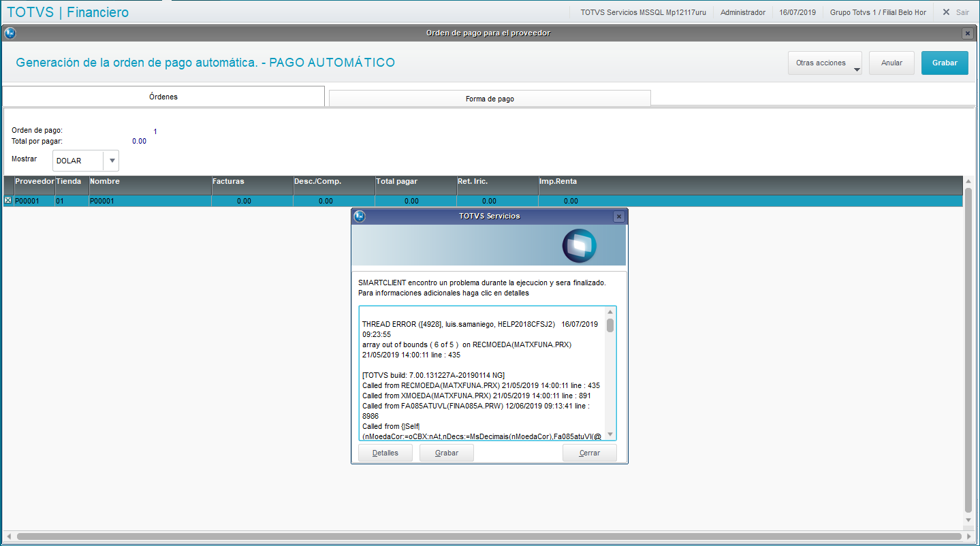
Task: Close the Orden de pago window
Action: click(967, 33)
